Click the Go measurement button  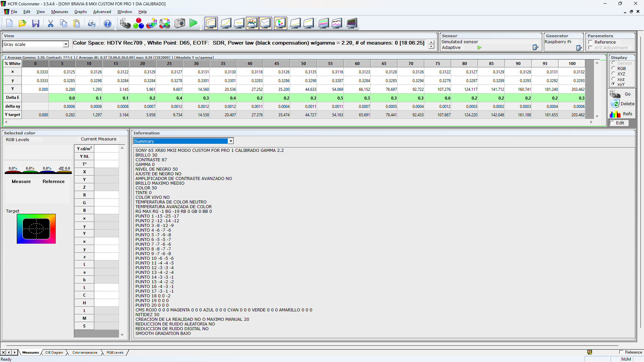click(x=622, y=94)
